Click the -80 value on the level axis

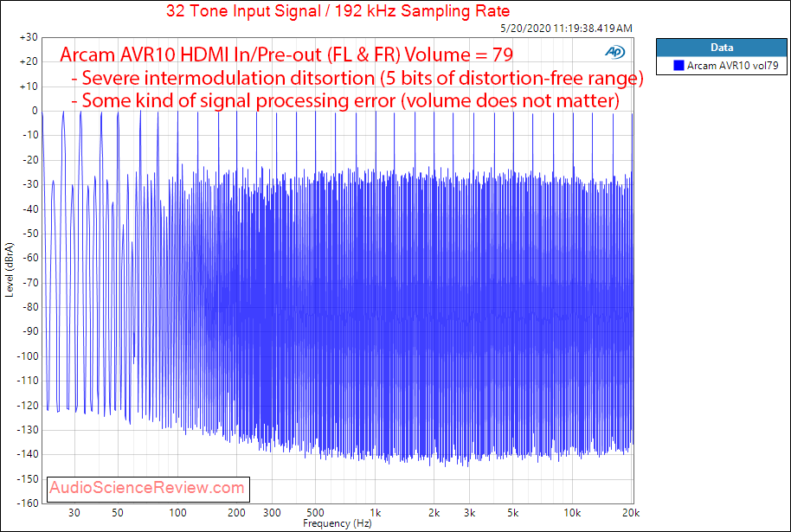[30, 307]
